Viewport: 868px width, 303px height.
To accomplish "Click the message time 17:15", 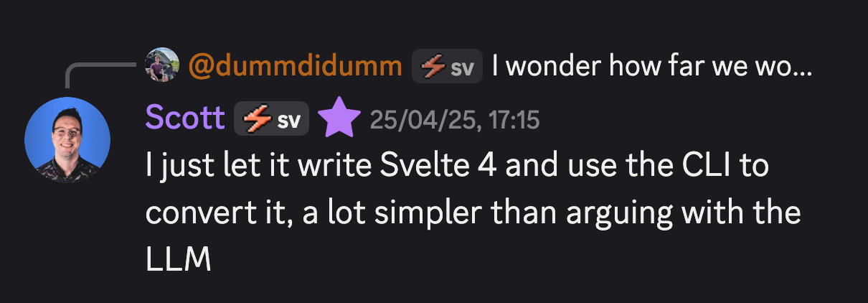I will click(514, 119).
